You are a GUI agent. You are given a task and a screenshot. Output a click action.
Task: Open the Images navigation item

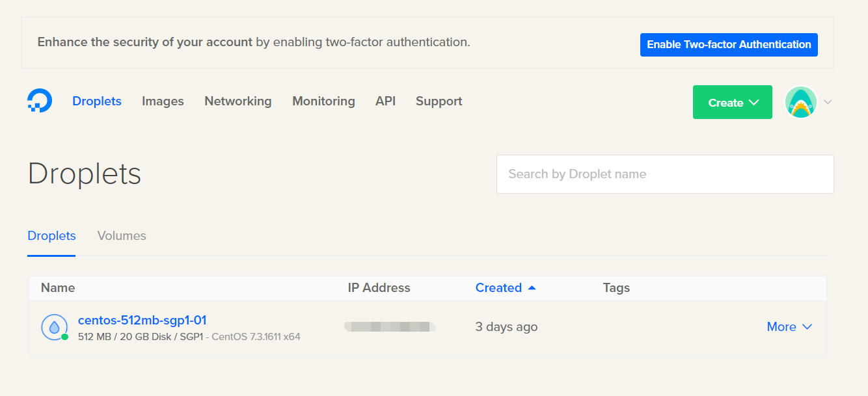163,101
